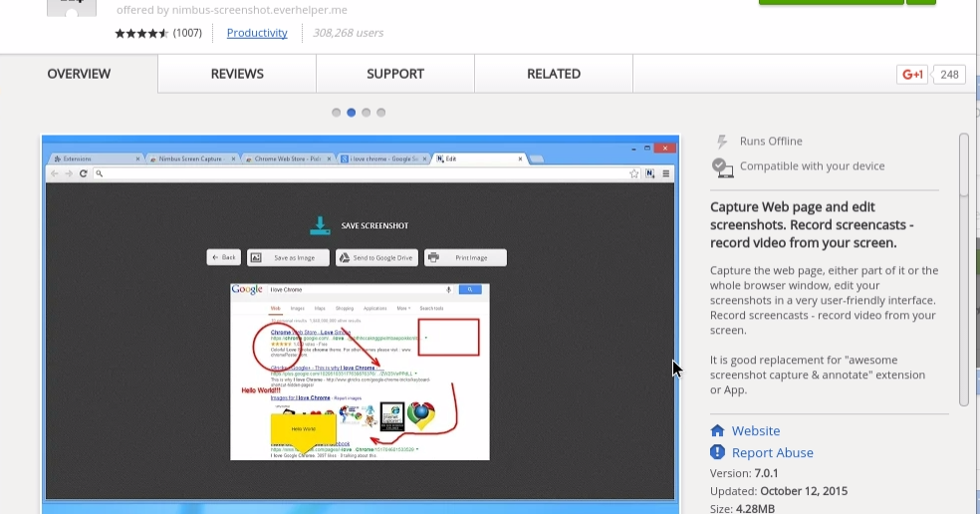Switch to the Reviews tab
Image resolution: width=980 pixels, height=514 pixels.
[237, 74]
